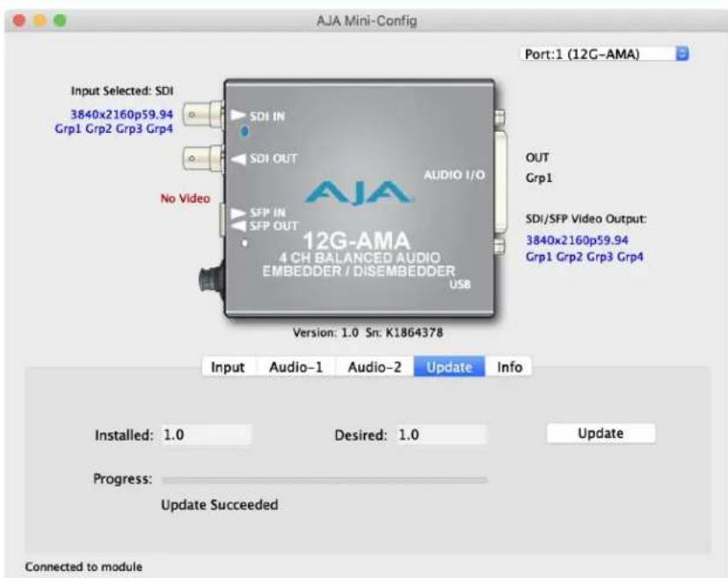
Task: Switch to the Input tab
Action: (x=228, y=367)
